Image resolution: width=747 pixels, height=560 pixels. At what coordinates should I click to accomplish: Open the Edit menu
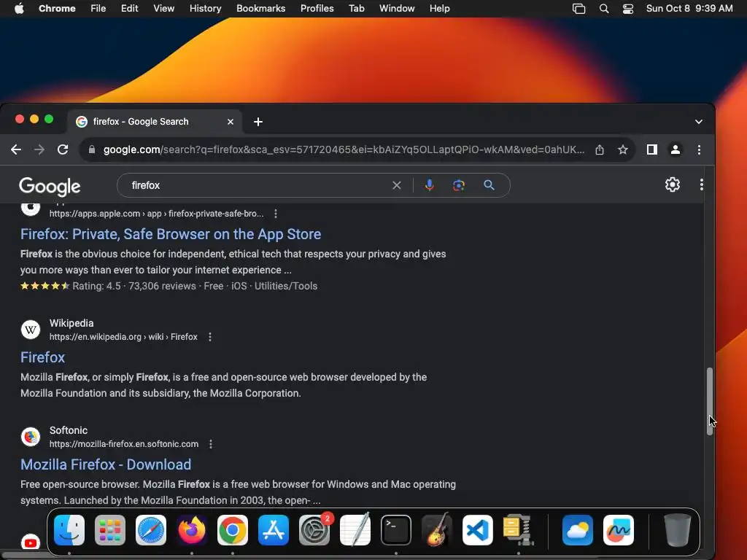[x=129, y=9]
